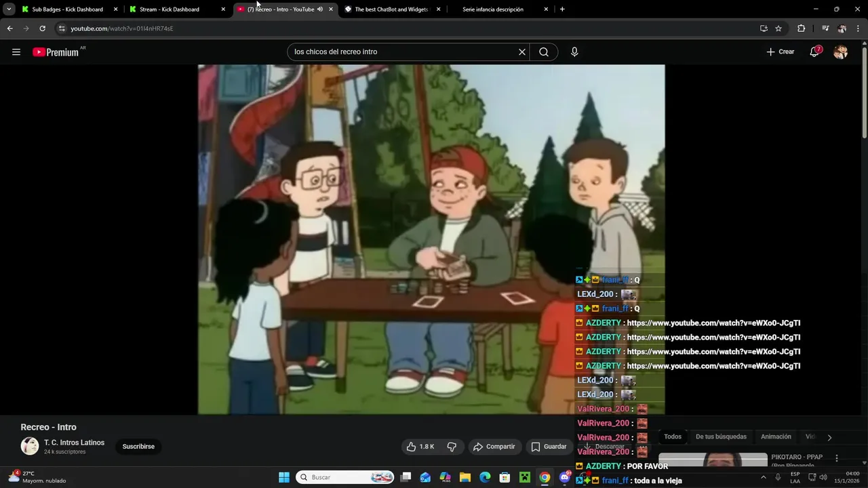This screenshot has height=488, width=868.
Task: Reload the YouTube page
Action: pyautogui.click(x=42, y=28)
